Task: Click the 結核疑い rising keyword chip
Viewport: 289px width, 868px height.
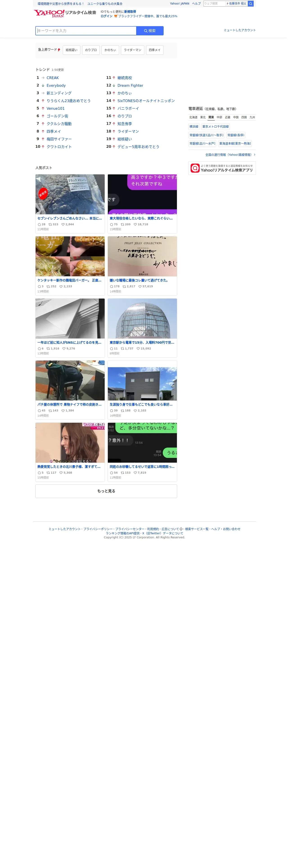Action: pos(72,50)
